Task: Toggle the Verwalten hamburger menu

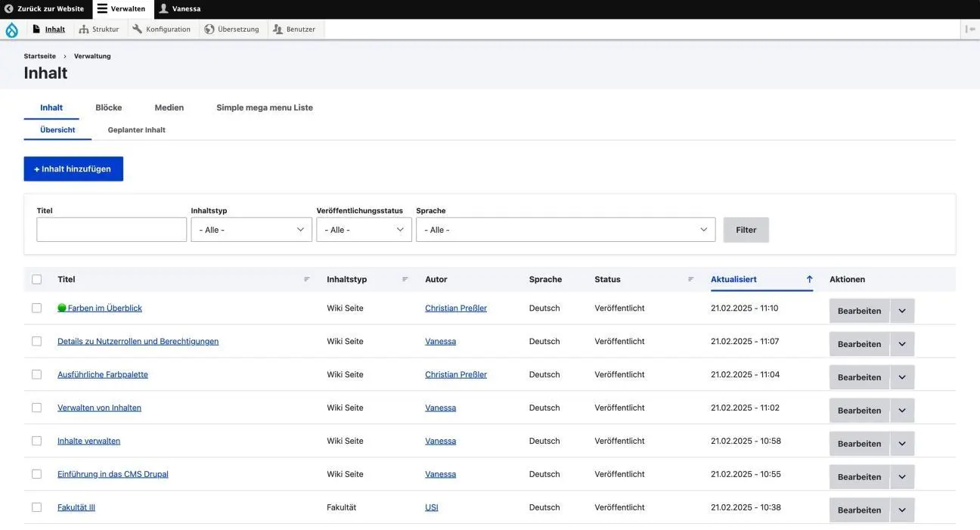Action: pos(121,9)
